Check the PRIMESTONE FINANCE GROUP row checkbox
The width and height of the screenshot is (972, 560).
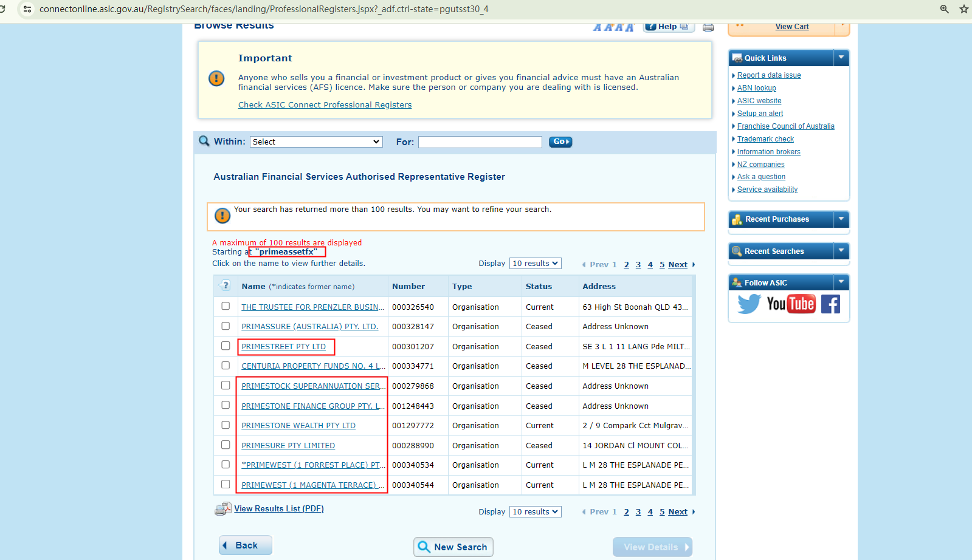tap(226, 405)
